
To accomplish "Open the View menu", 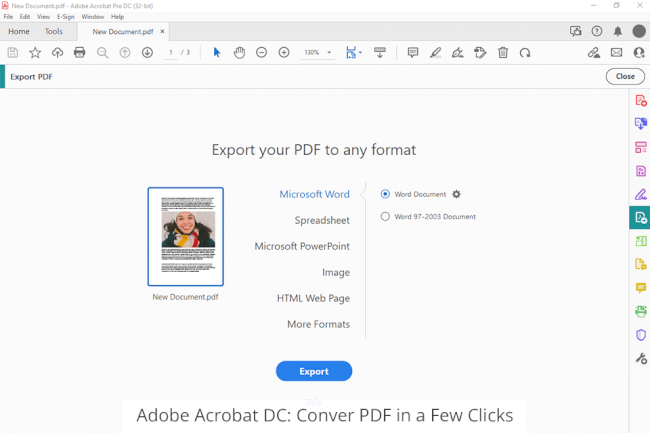I will [44, 17].
